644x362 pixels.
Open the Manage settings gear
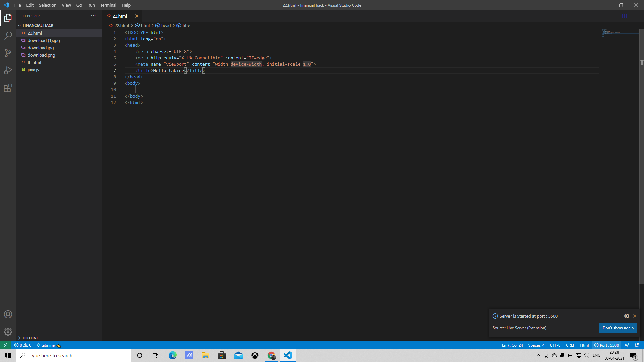click(8, 332)
